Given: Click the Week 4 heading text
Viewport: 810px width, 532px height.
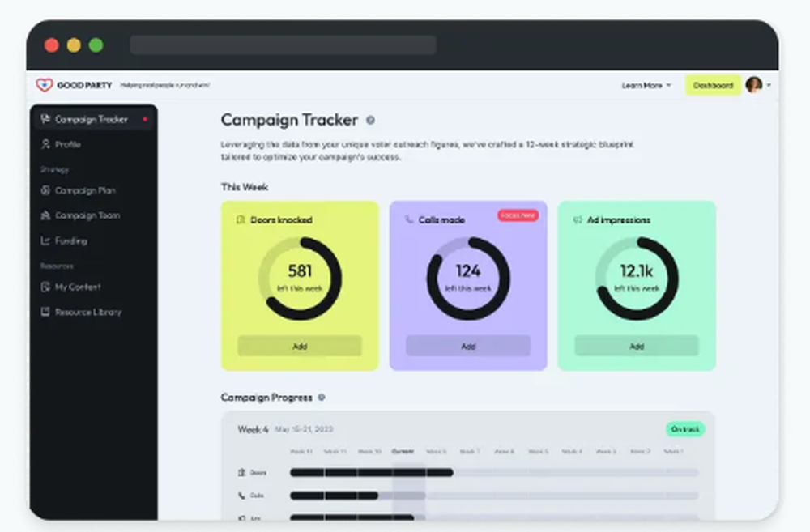Looking at the screenshot, I should pos(253,429).
